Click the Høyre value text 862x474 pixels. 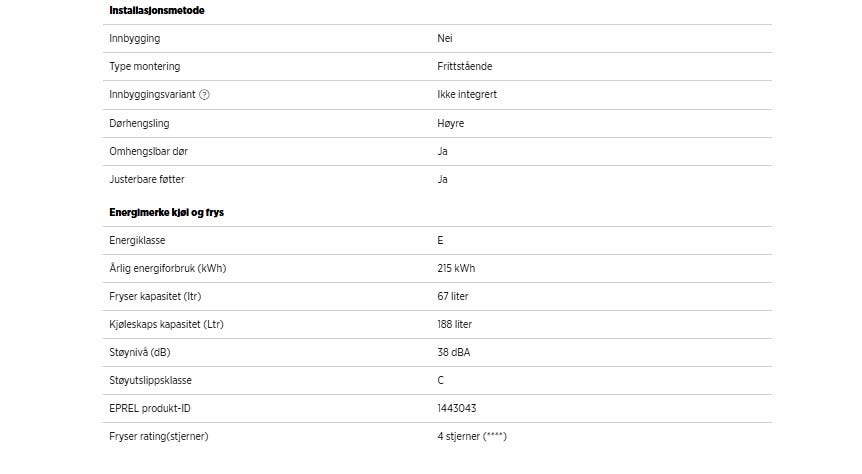pos(451,123)
